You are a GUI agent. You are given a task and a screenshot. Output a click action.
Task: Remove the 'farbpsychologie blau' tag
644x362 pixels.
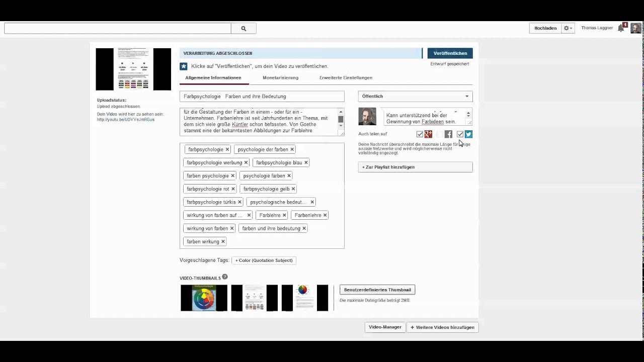[306, 162]
